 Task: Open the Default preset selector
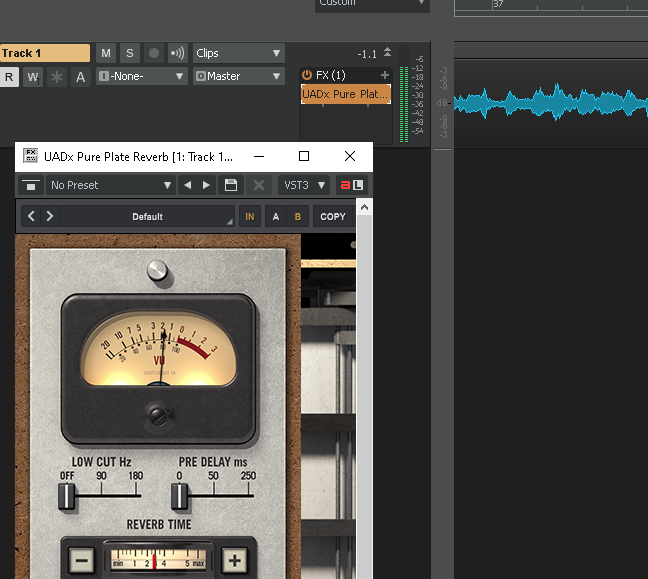pyautogui.click(x=147, y=216)
